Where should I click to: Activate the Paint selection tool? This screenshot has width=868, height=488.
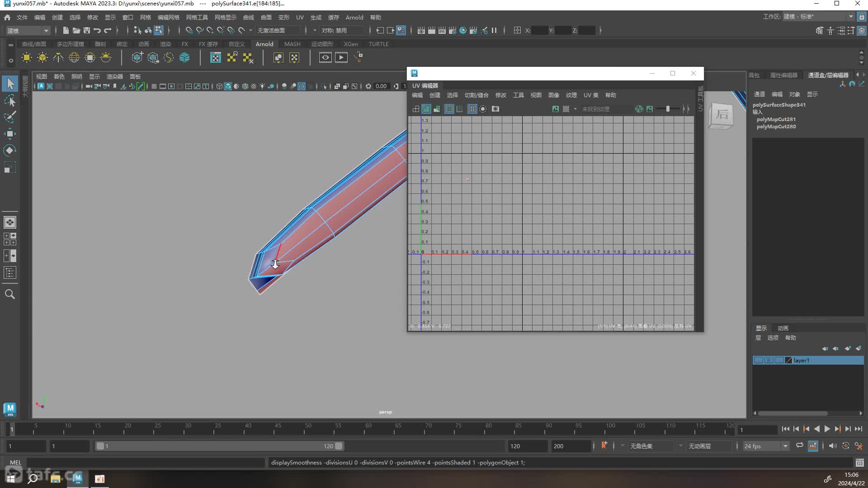[10, 117]
